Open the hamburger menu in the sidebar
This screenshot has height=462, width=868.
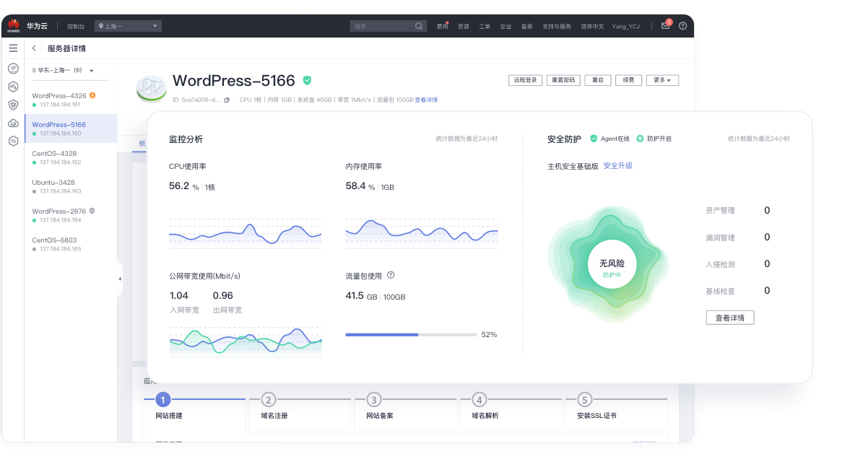13,48
